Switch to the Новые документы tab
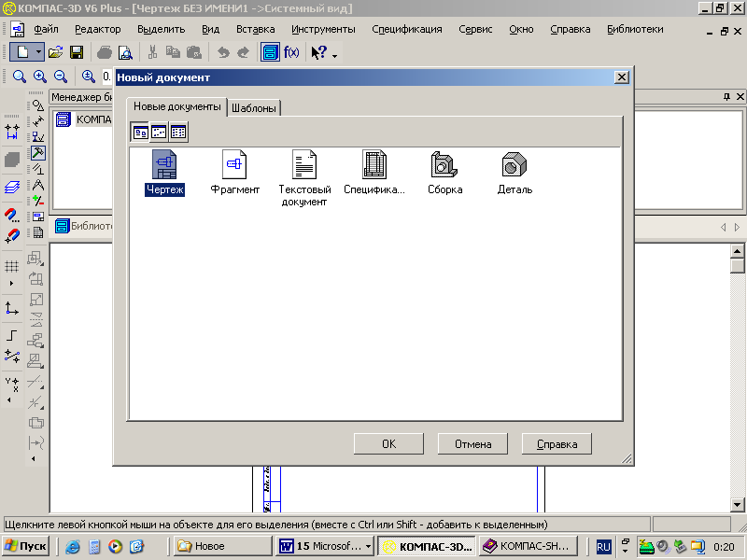 click(176, 106)
